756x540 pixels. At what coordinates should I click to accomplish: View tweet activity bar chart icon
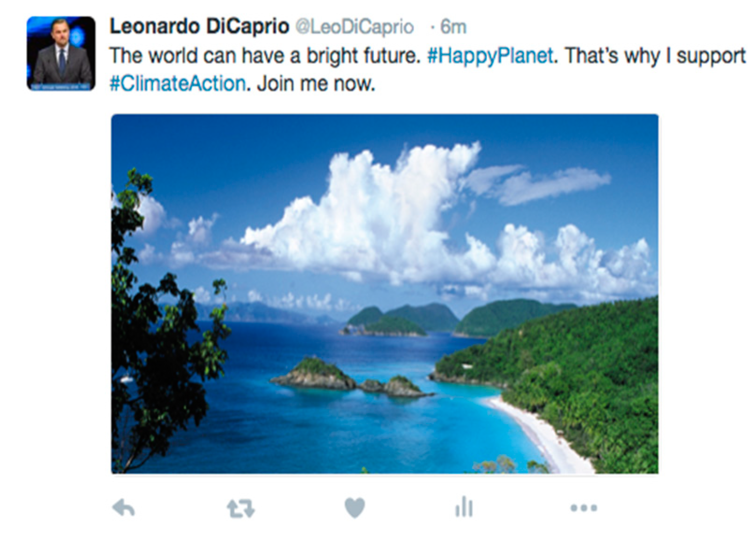coord(464,507)
